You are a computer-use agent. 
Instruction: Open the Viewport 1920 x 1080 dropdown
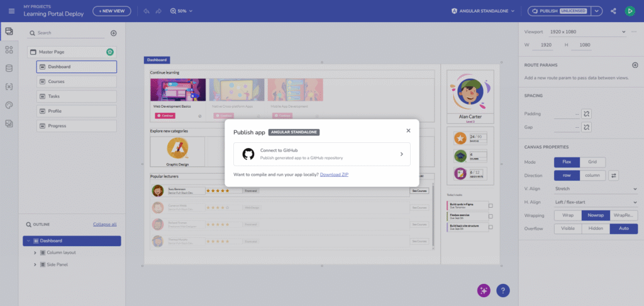pos(588,31)
